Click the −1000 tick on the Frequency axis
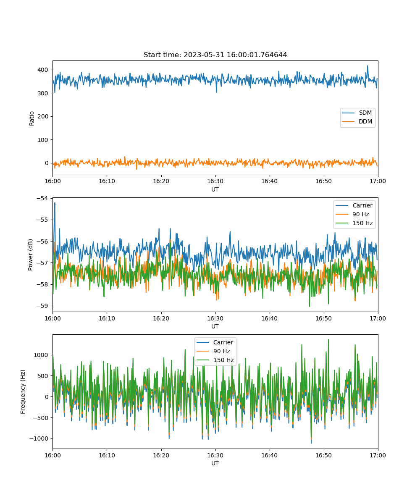This screenshot has width=420, height=504. (39, 438)
